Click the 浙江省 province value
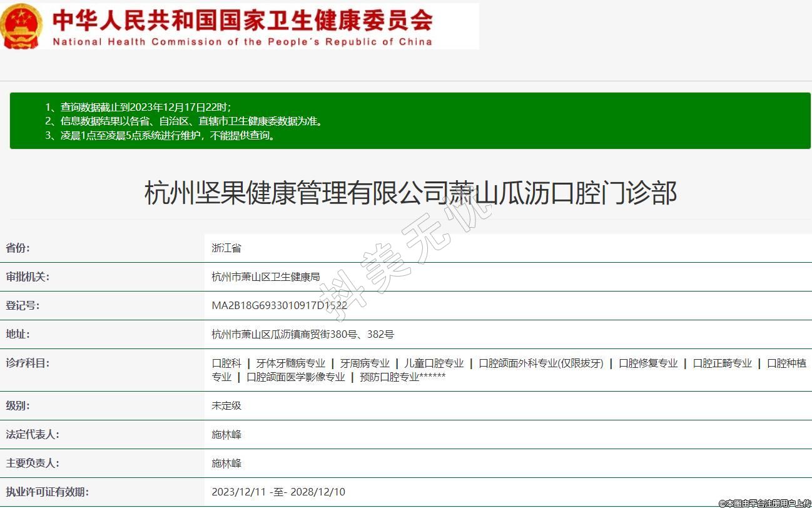 [226, 248]
